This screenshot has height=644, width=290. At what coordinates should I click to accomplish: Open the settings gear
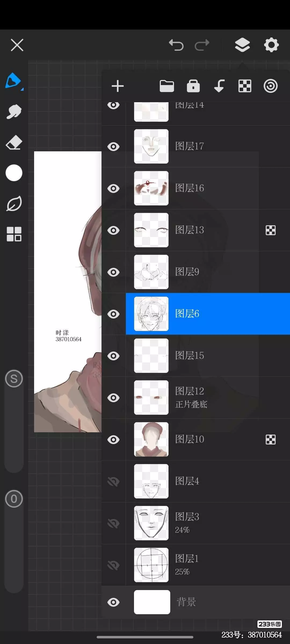[271, 45]
